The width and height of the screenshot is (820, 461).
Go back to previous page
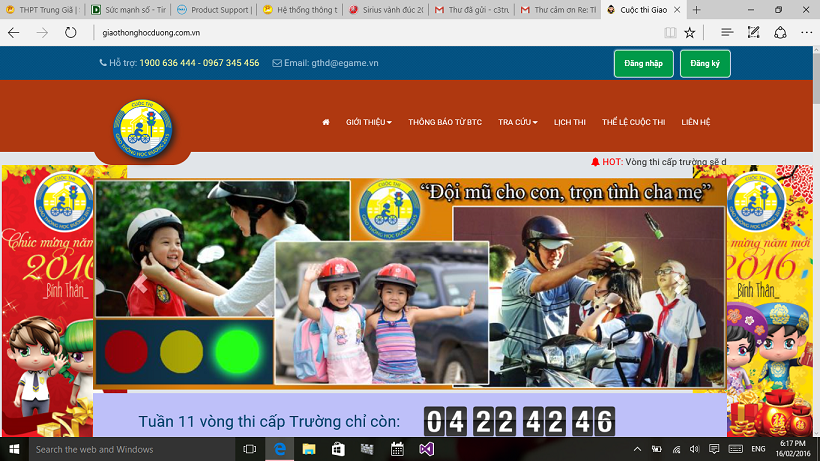point(14,32)
